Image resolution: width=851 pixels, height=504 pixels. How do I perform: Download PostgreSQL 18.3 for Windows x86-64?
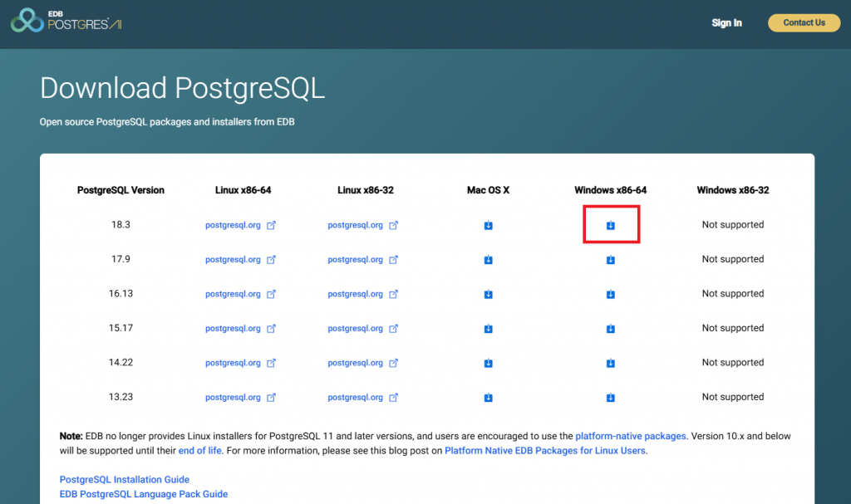(x=611, y=225)
